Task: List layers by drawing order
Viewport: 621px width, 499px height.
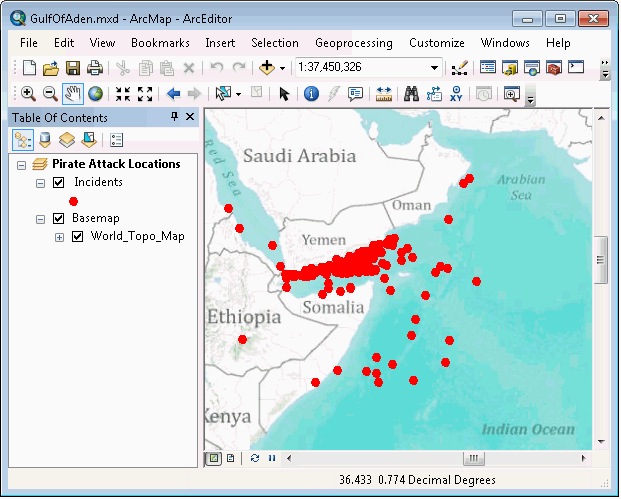Action: 23,140
